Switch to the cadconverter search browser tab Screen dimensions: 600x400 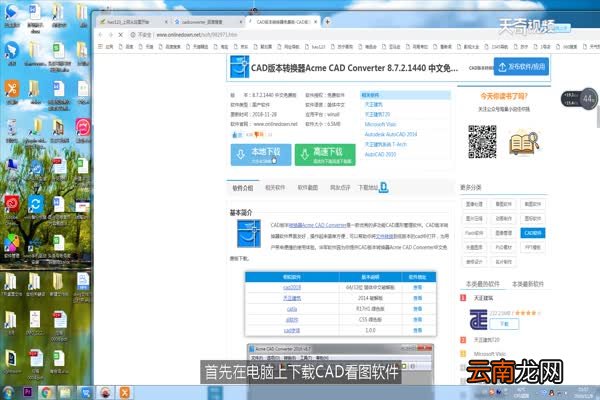[208, 22]
